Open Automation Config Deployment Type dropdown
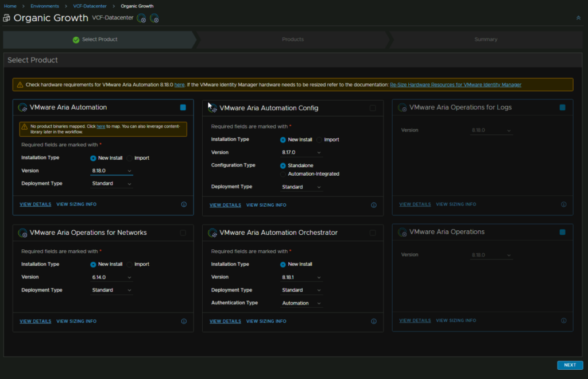Screen dimensions: 588x379 [301, 187]
